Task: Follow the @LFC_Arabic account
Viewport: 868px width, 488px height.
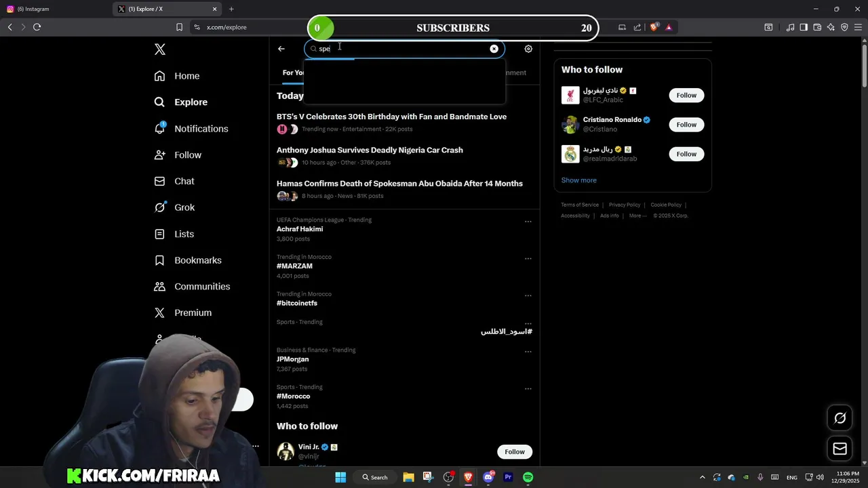Action: click(x=686, y=96)
